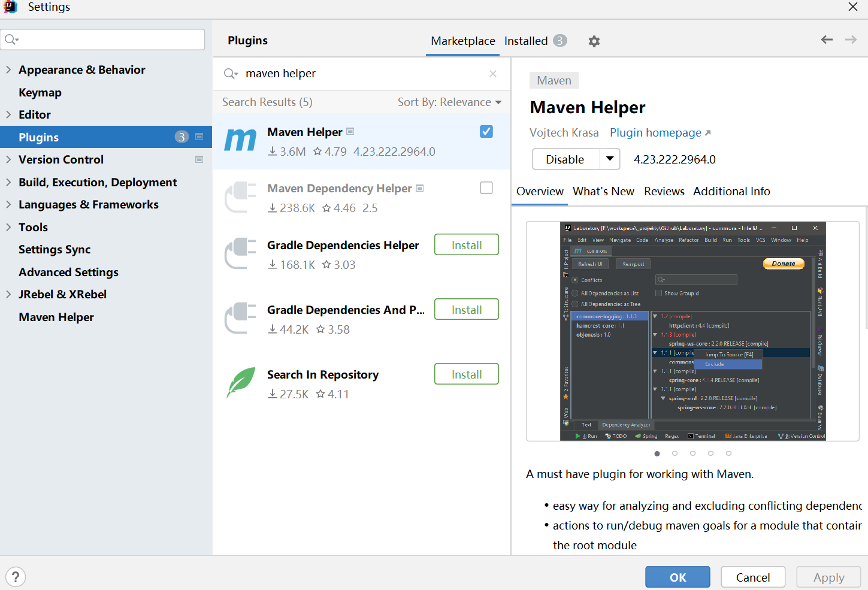Check the Maven Dependency Helper checkbox
Image resolution: width=868 pixels, height=590 pixels.
point(486,188)
